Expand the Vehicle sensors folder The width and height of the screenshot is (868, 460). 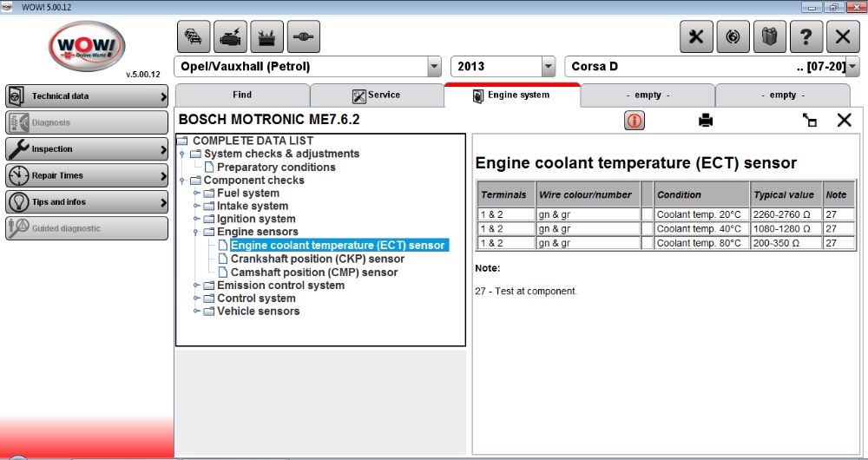pos(196,311)
